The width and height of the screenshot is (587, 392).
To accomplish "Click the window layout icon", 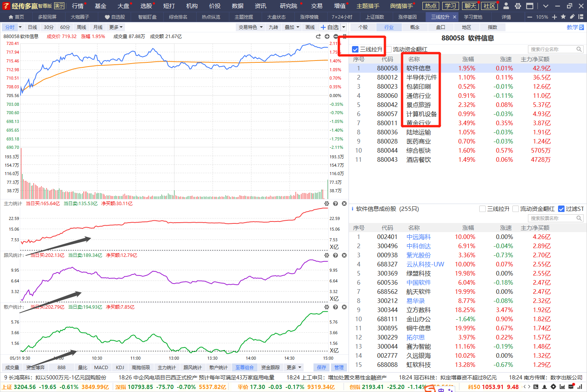I will click(x=529, y=6).
